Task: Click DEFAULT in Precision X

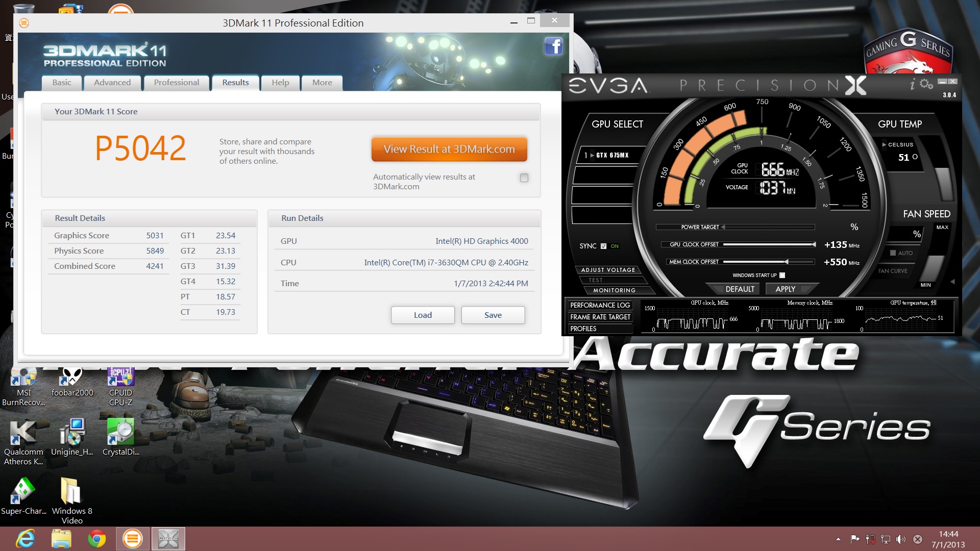Action: [x=740, y=289]
